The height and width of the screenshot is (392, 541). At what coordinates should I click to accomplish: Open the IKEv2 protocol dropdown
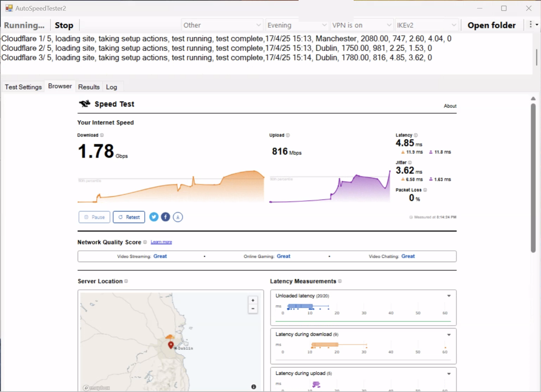[x=427, y=25]
